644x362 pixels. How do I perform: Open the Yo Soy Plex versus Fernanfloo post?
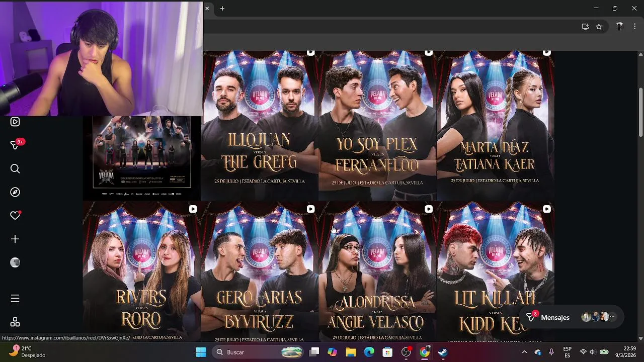tap(377, 126)
